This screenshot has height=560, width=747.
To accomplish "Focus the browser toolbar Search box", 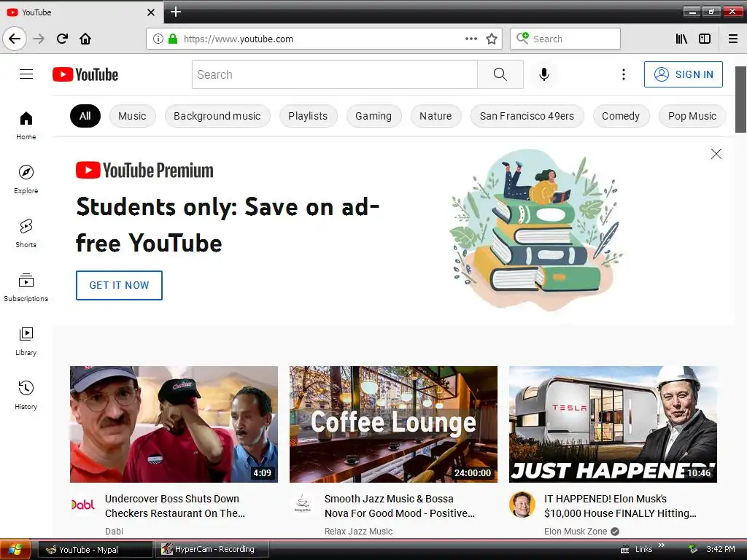I will [x=565, y=39].
